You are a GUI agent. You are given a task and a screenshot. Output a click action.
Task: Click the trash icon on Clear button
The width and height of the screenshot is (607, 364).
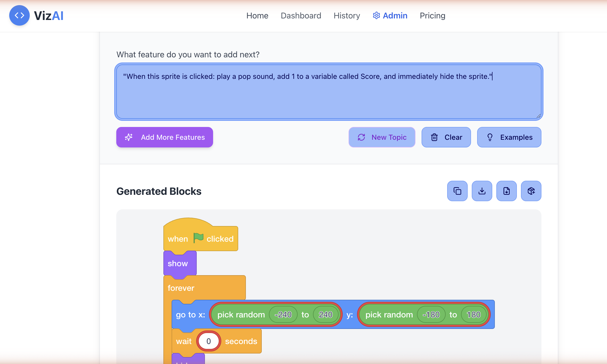click(434, 137)
